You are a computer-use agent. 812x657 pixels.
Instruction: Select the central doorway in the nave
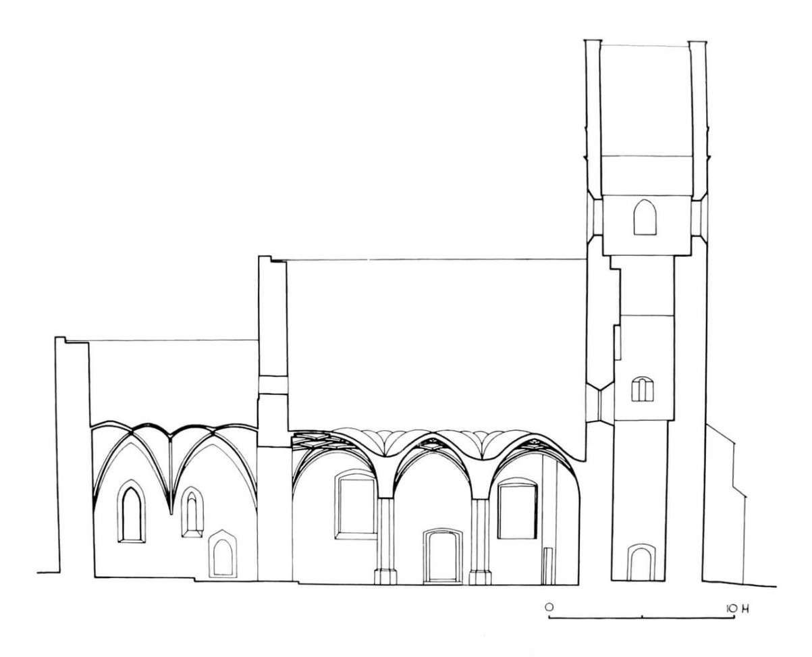443,556
